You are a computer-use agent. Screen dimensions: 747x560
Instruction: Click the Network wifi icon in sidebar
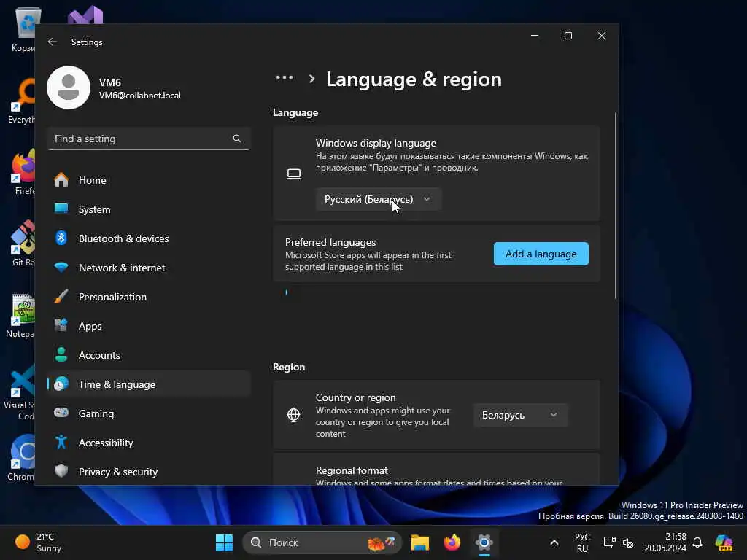[x=61, y=268]
